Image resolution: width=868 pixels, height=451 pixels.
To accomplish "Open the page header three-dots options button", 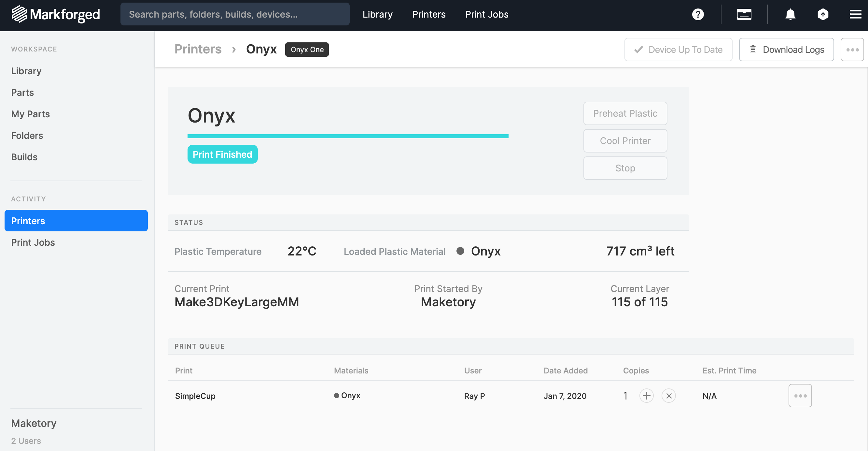I will [x=852, y=50].
